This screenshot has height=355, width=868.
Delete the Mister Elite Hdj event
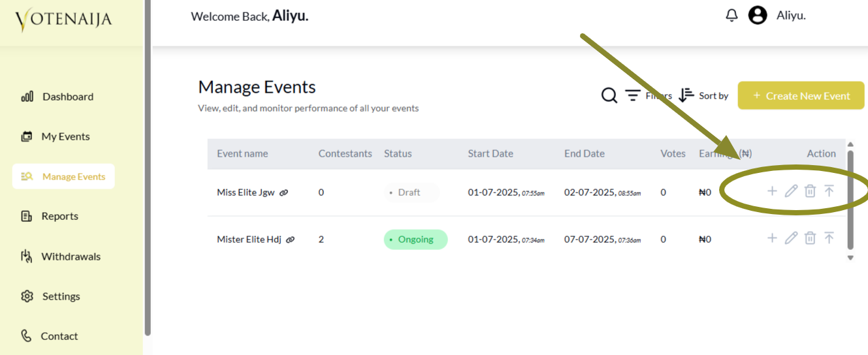pyautogui.click(x=810, y=238)
